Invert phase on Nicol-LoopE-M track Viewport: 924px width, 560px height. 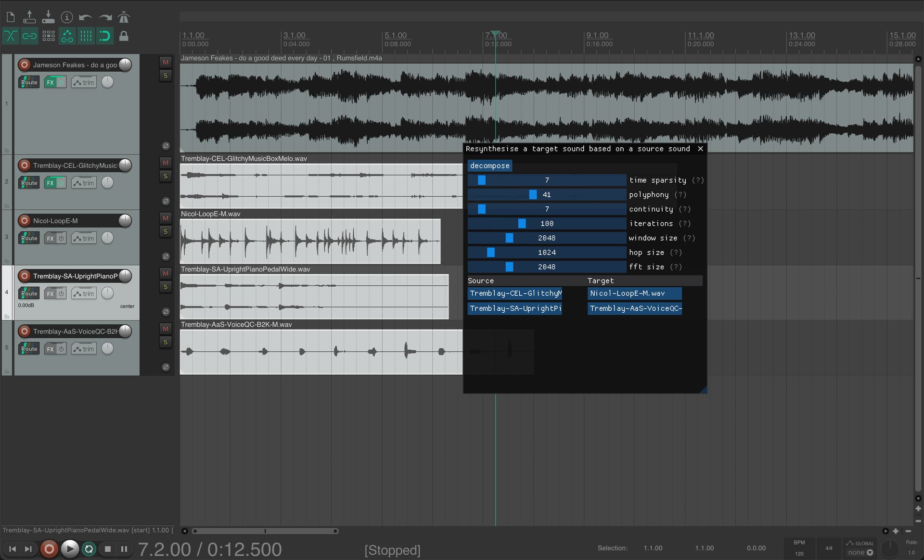166,256
